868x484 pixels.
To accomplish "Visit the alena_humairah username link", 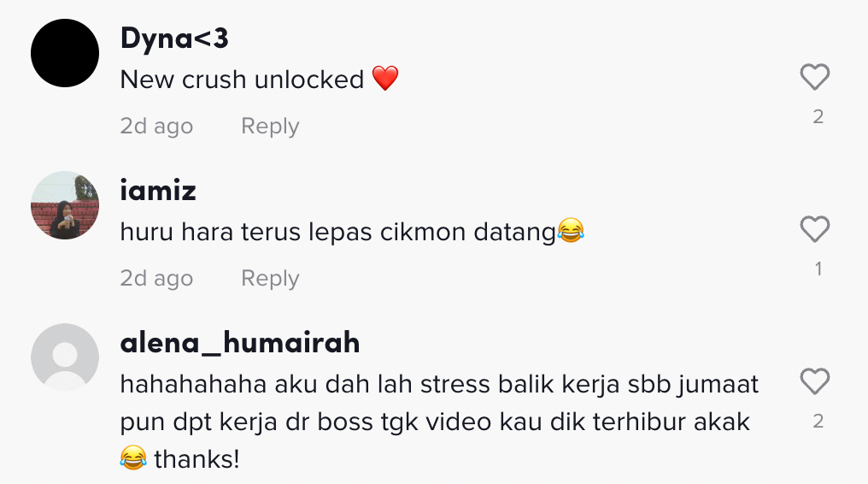I will pyautogui.click(x=240, y=343).
